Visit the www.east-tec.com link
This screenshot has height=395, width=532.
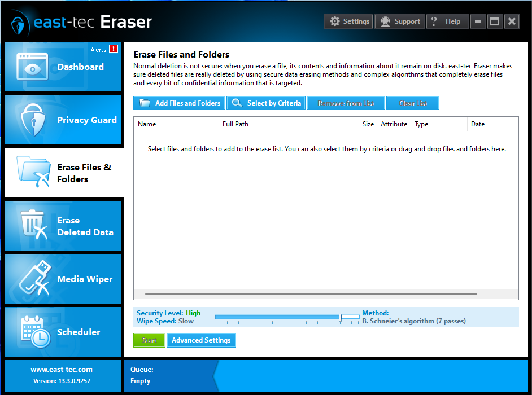[x=62, y=369]
